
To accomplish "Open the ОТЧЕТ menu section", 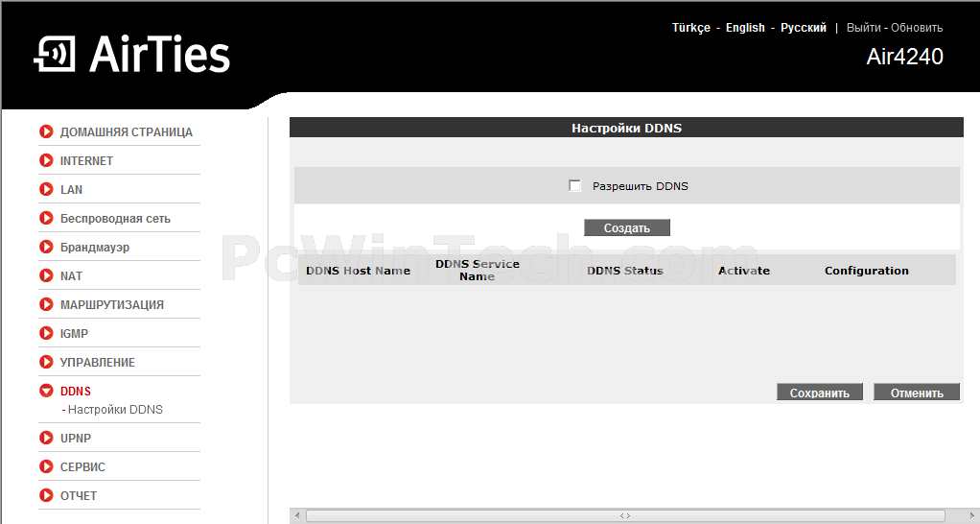I will (x=78, y=496).
